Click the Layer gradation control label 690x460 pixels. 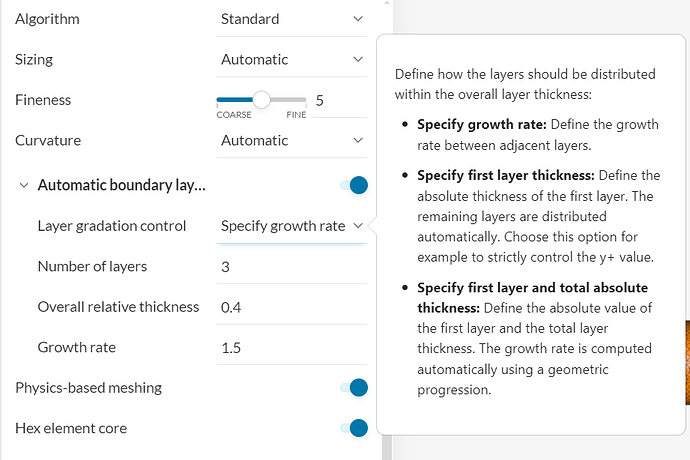point(112,226)
